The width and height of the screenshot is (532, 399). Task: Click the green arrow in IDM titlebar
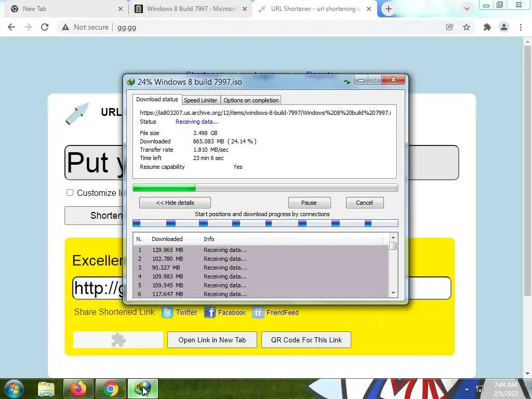point(347,82)
